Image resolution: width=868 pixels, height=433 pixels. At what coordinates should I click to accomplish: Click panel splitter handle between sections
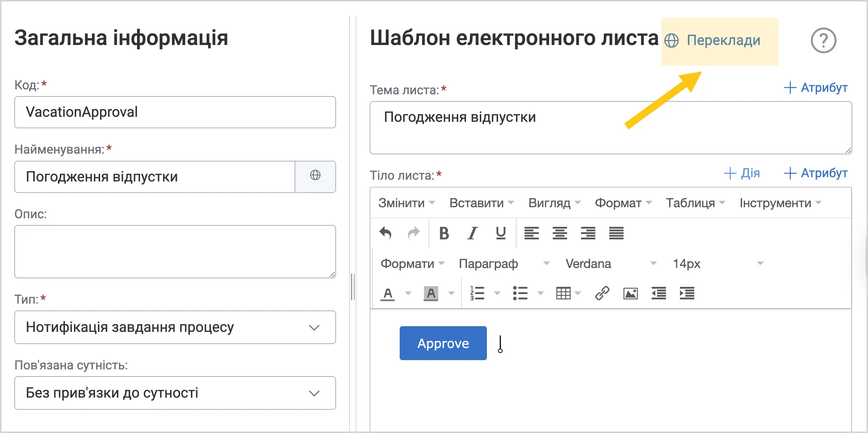pos(353,287)
